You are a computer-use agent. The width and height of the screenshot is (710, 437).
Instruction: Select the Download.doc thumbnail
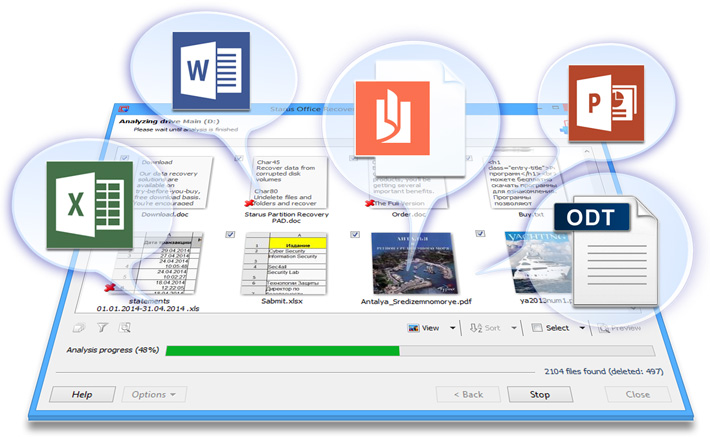tap(171, 182)
